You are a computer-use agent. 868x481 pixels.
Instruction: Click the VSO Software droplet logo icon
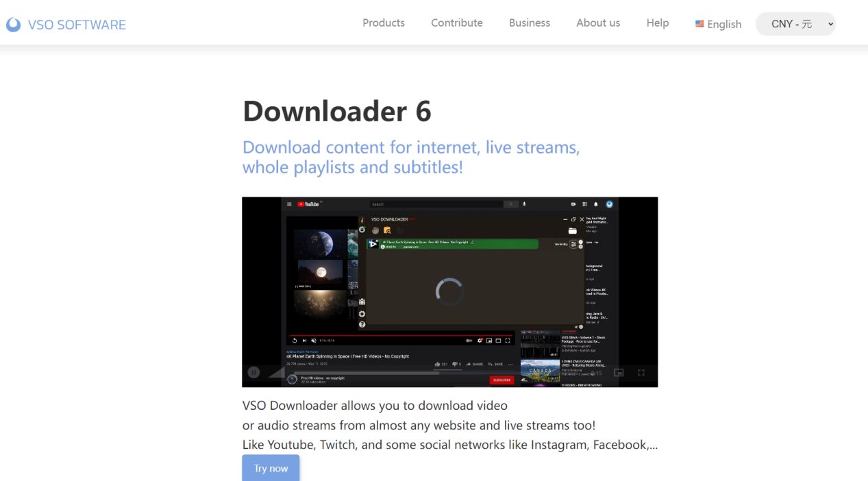(x=13, y=25)
